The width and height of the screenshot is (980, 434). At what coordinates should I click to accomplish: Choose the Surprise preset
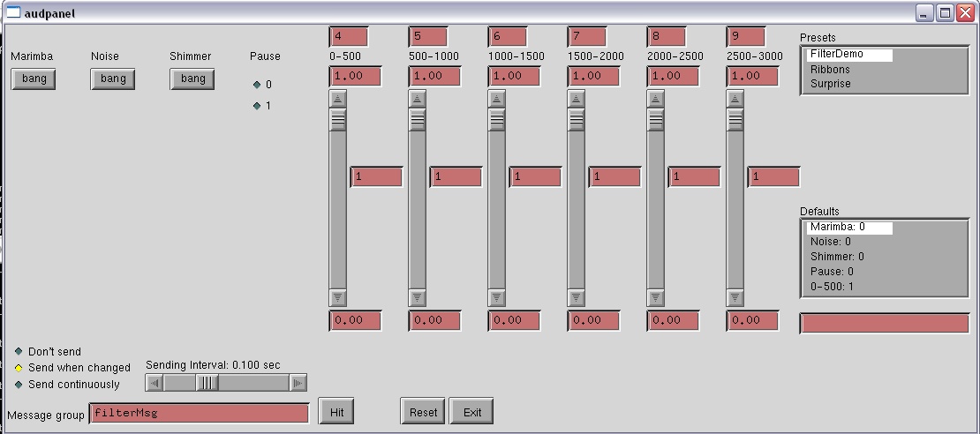coord(831,84)
